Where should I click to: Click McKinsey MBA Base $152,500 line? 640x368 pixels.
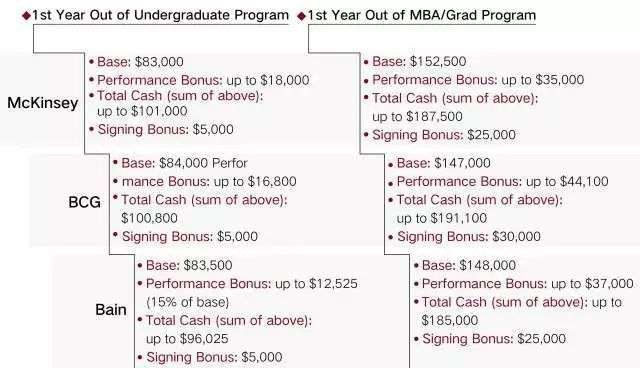pos(419,62)
